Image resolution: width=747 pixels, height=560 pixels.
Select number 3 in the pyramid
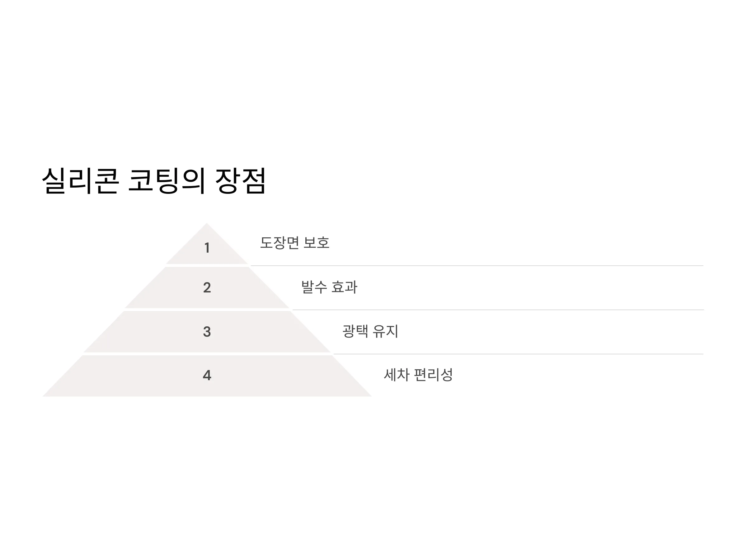(207, 331)
